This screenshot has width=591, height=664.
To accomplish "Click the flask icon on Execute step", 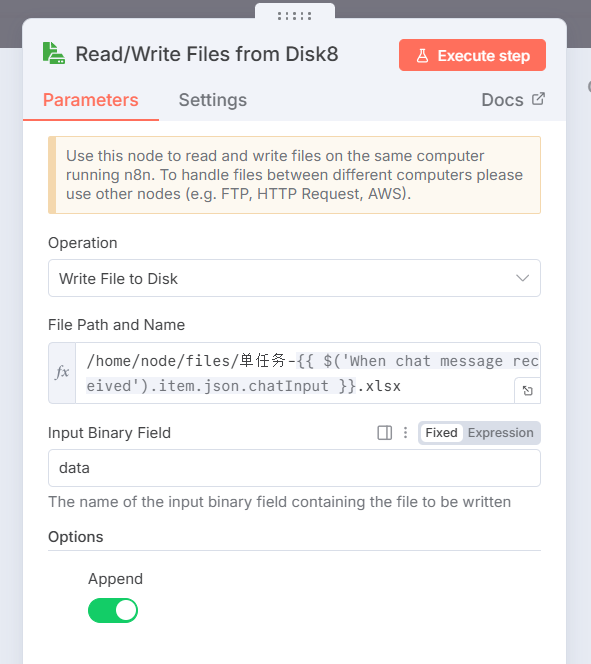I will click(422, 55).
